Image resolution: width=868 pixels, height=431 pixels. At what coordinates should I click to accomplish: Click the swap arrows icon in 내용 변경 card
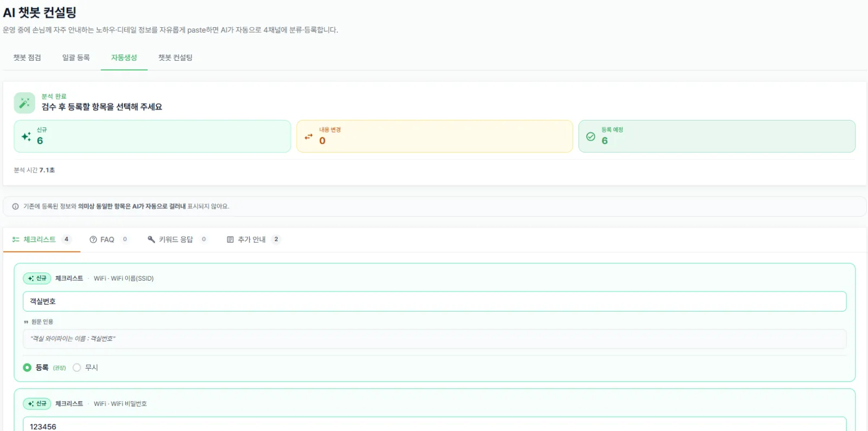coord(309,137)
